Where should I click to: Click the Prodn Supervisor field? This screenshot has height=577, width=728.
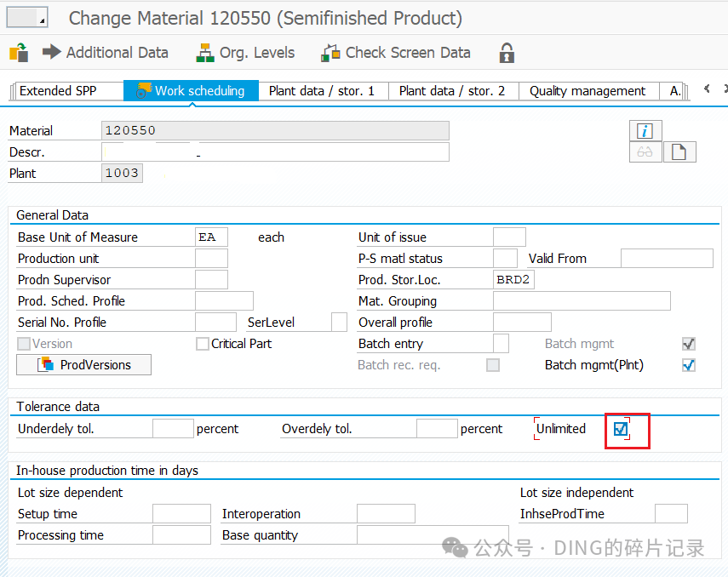[x=211, y=280]
